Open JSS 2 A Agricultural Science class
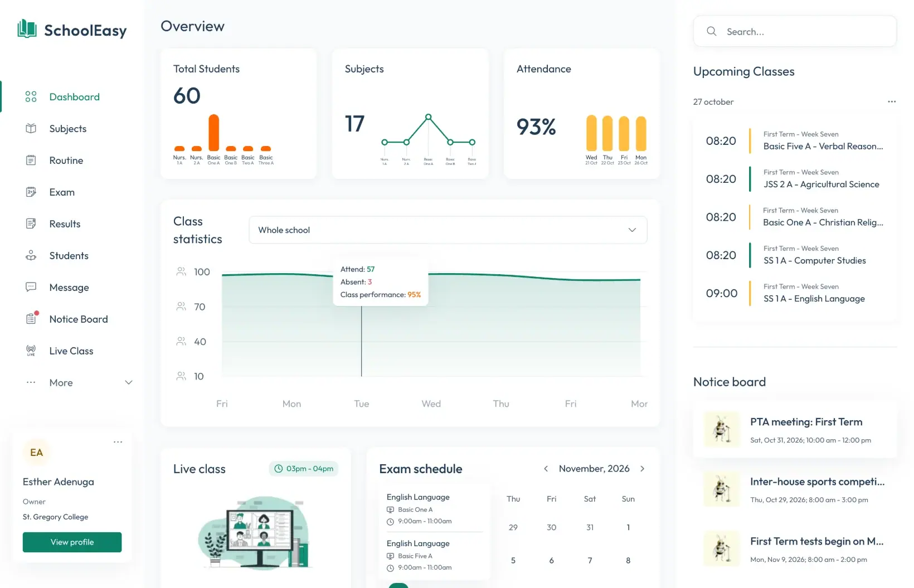 click(795, 179)
